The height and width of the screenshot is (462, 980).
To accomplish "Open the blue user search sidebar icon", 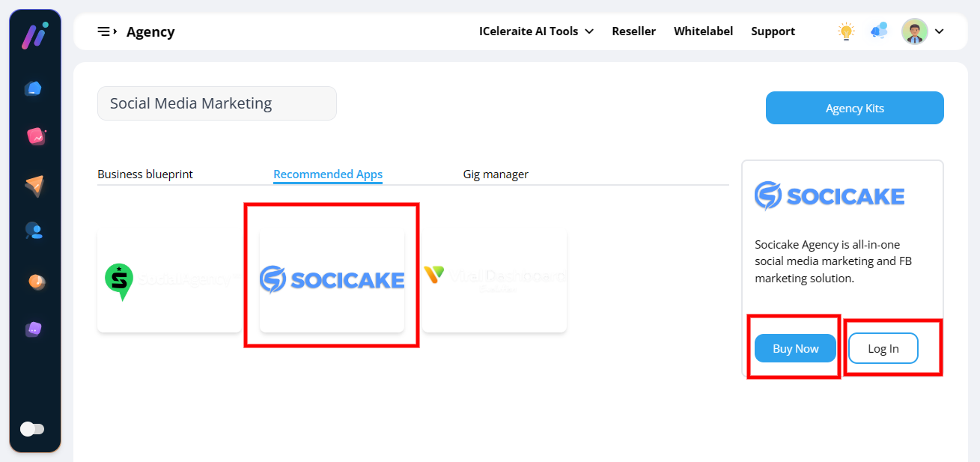I will tap(34, 231).
